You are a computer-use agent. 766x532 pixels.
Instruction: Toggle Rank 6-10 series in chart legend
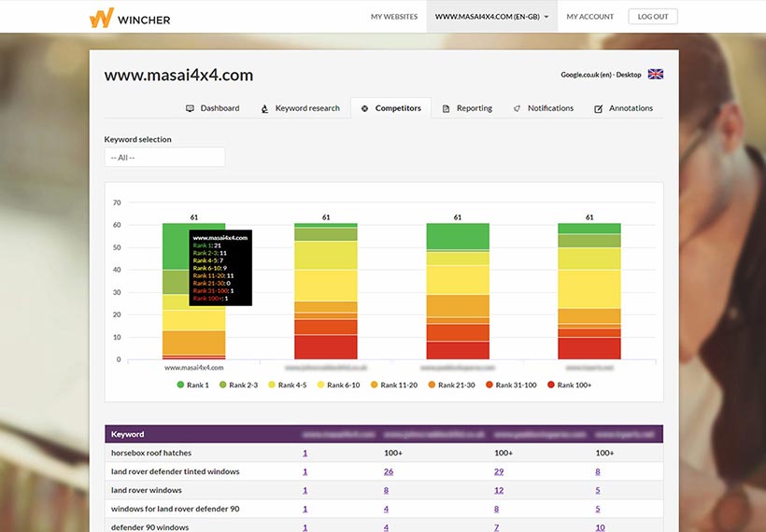click(x=338, y=385)
